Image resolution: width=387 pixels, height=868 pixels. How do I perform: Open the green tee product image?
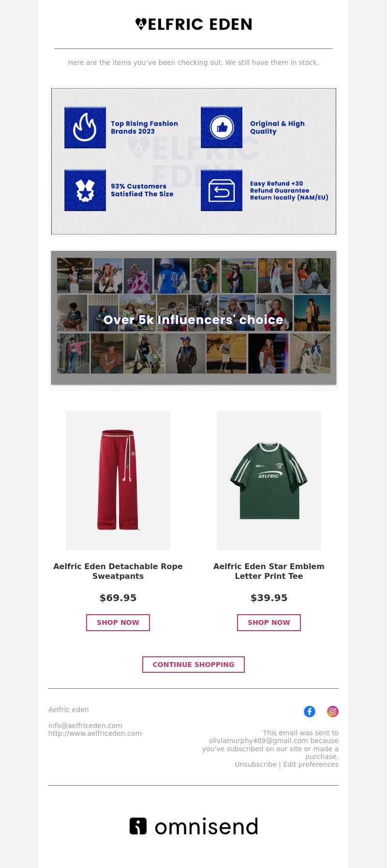(x=269, y=480)
